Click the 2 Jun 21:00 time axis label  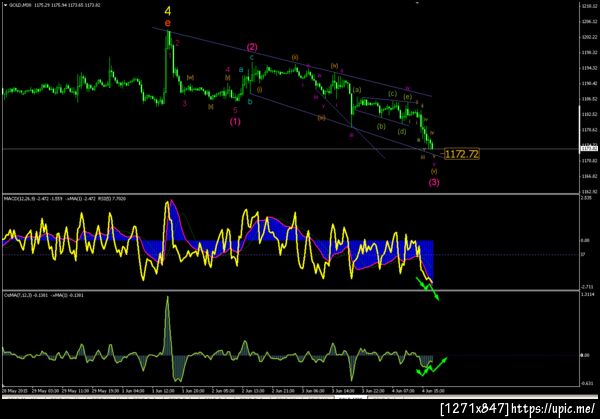pos(283,391)
